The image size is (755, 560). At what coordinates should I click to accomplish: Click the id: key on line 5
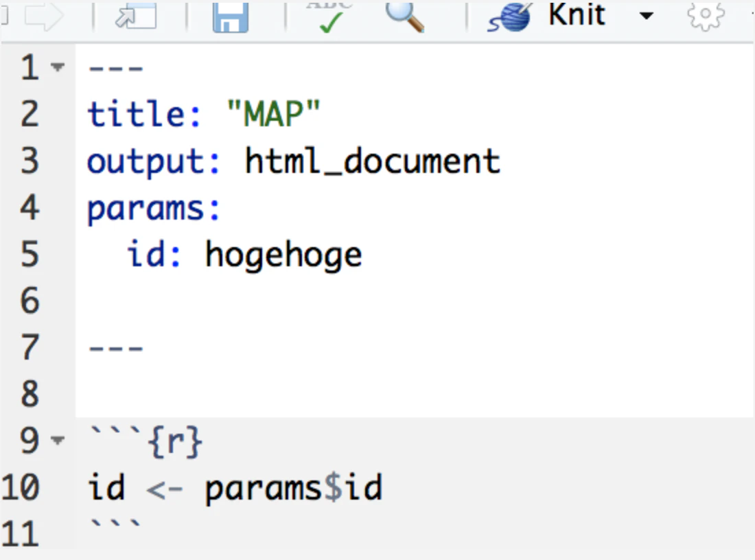[154, 254]
